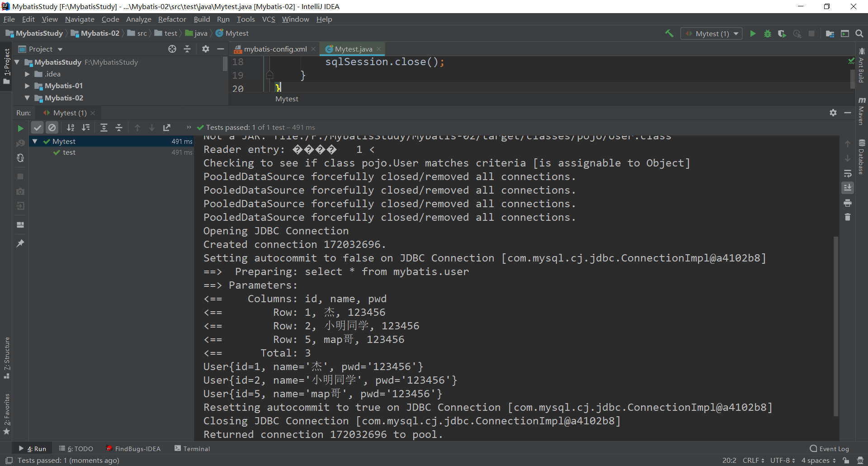Sort tests alphabetically in Run toolbar
The width and height of the screenshot is (868, 466).
click(x=71, y=128)
